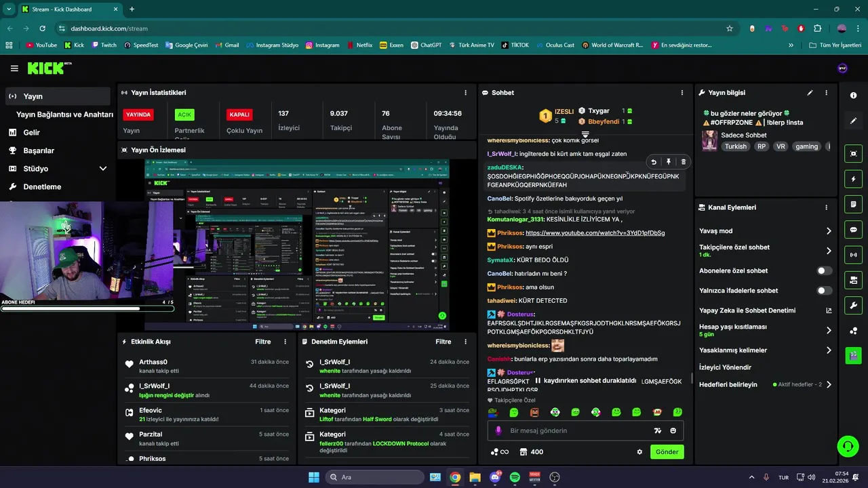Click the browser address bar
Screen dimensions: 868x488
(x=393, y=28)
